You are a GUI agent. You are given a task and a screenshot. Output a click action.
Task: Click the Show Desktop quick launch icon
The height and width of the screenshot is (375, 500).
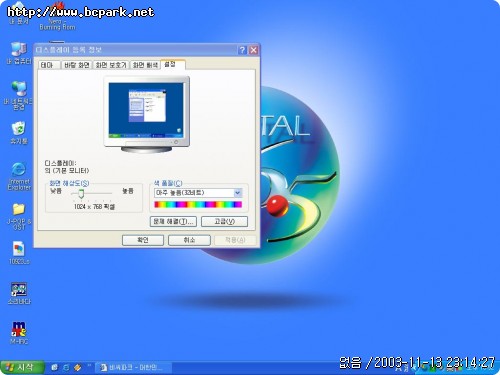54,367
